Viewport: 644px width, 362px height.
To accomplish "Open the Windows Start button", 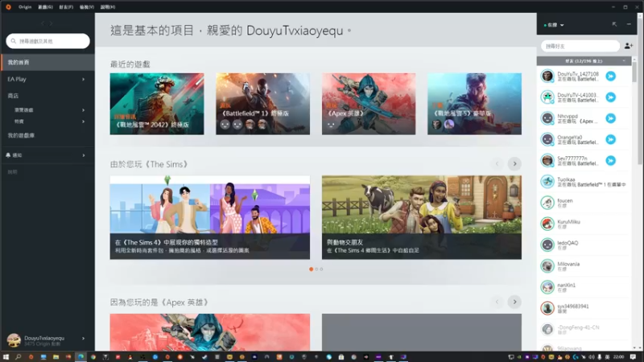I will point(6,357).
